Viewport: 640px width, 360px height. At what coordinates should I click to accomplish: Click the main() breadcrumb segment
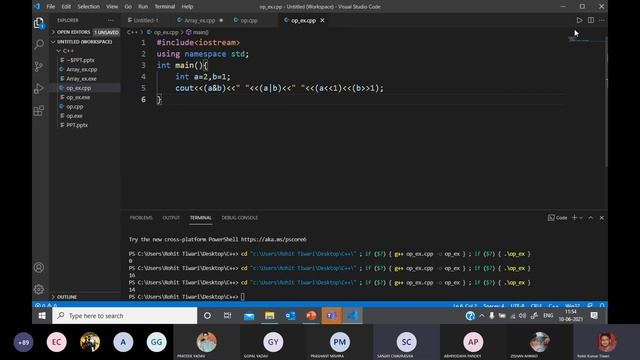point(197,32)
